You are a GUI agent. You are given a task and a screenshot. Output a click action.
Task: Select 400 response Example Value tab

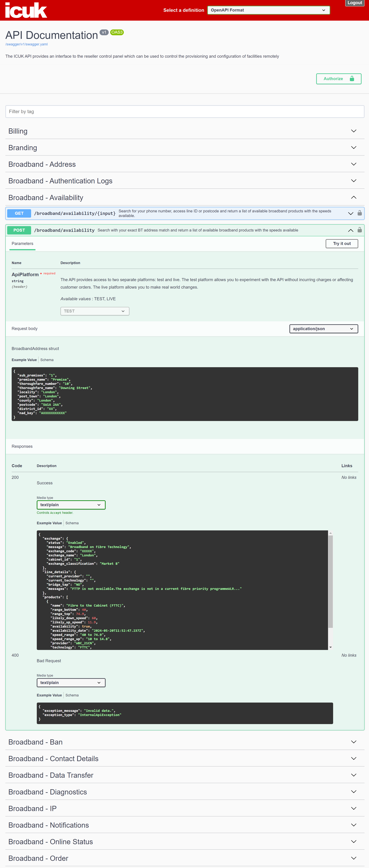pos(49,695)
